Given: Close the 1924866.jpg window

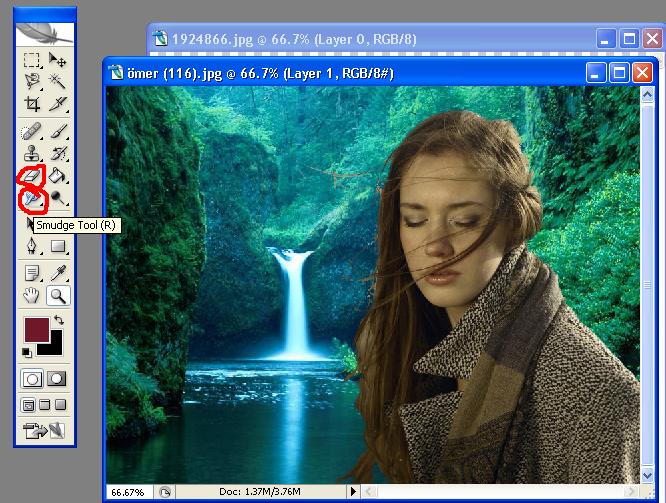Looking at the screenshot, I should pos(652,39).
